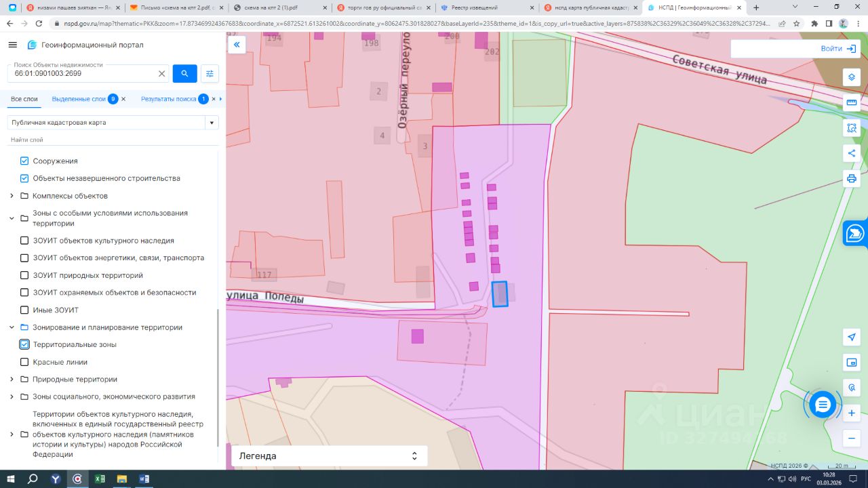Open search filter settings icon

pyautogui.click(x=210, y=73)
